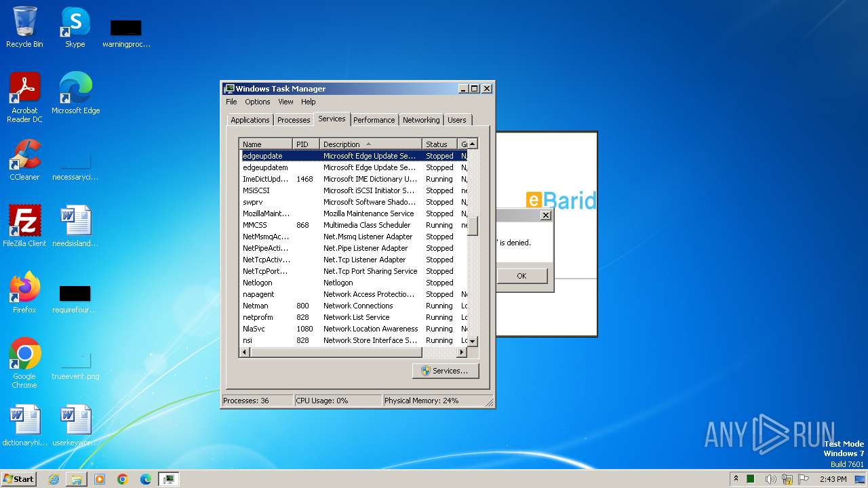Click the Services... button
Image resolution: width=868 pixels, height=488 pixels.
445,371
